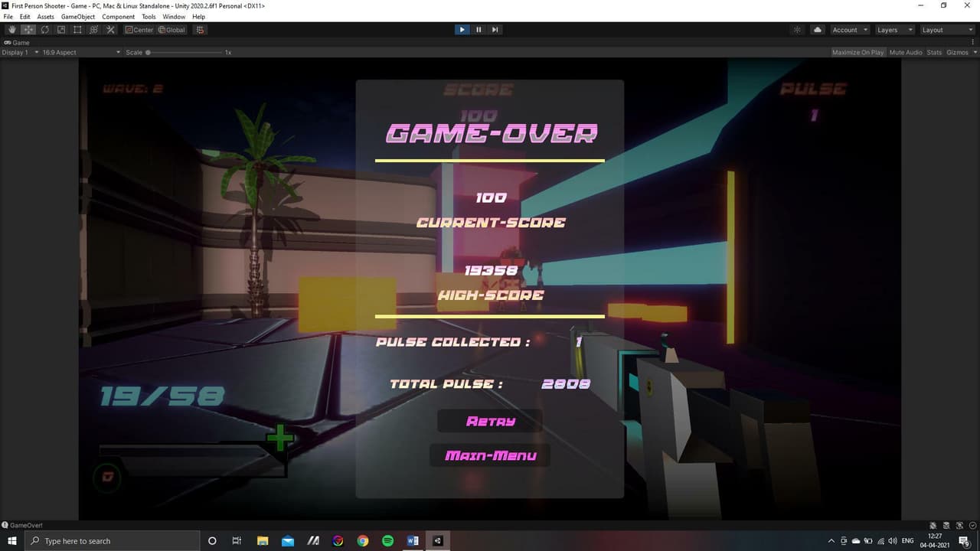Open the Display 1 dropdown
Viewport: 980px width, 551px height.
[21, 52]
